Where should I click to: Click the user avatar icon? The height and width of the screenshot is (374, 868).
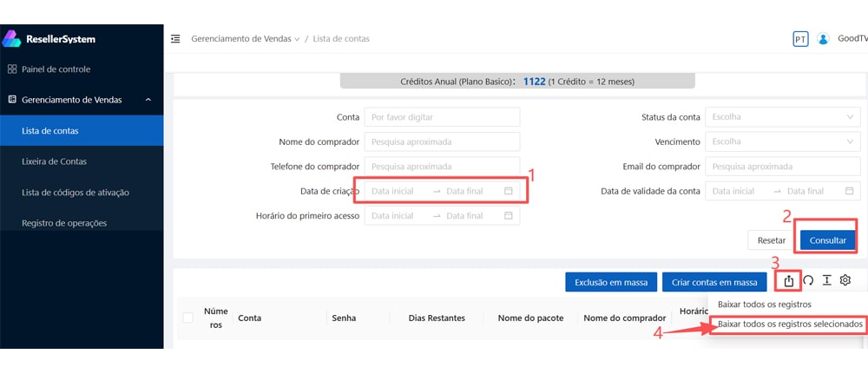coord(823,39)
